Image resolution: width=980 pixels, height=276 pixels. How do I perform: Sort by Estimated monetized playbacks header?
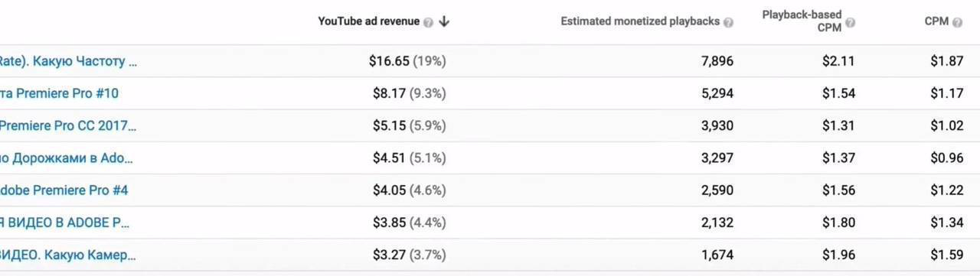coord(640,21)
